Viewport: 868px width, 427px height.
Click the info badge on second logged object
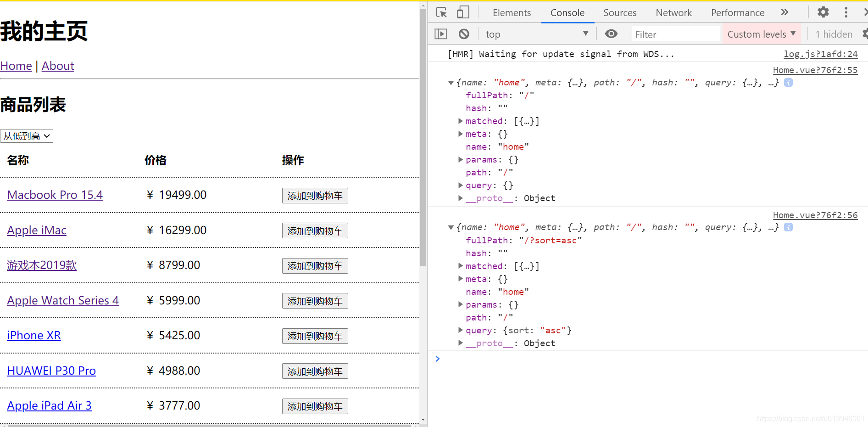(x=788, y=227)
